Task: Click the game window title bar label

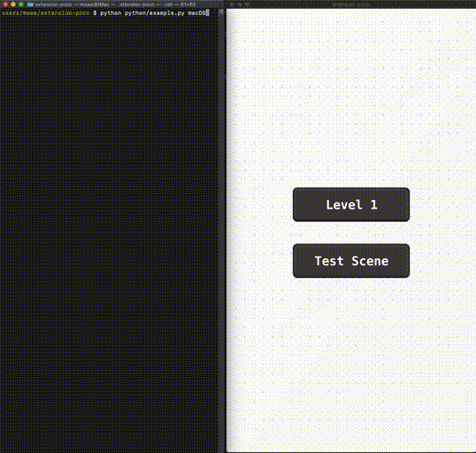Action: click(x=351, y=4)
